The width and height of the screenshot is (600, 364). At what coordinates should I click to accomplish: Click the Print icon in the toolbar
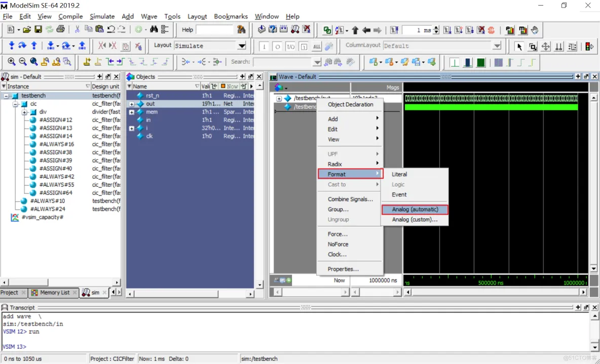click(x=60, y=30)
